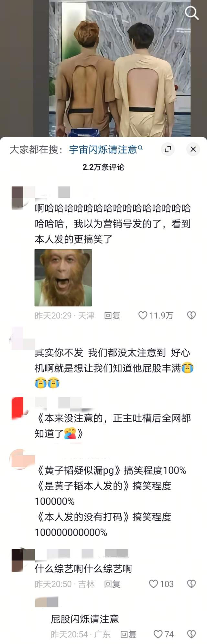Open trending search 宇宙闪烁请注意
This screenshot has width=207, height=644.
[x=106, y=150]
